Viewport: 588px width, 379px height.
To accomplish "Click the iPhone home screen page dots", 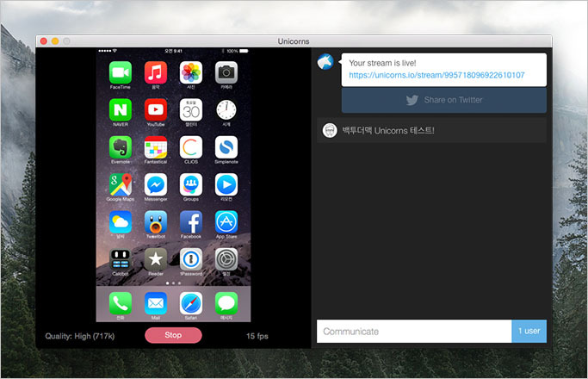I will click(173, 283).
